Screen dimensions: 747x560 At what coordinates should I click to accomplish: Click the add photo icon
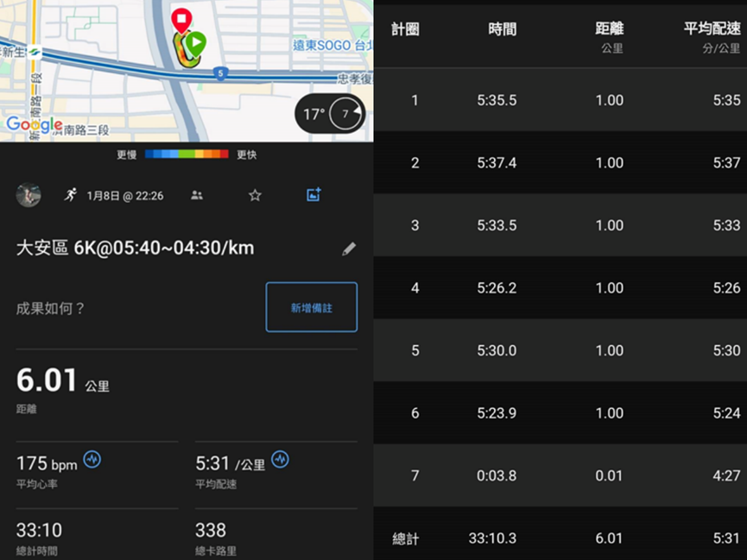[313, 195]
